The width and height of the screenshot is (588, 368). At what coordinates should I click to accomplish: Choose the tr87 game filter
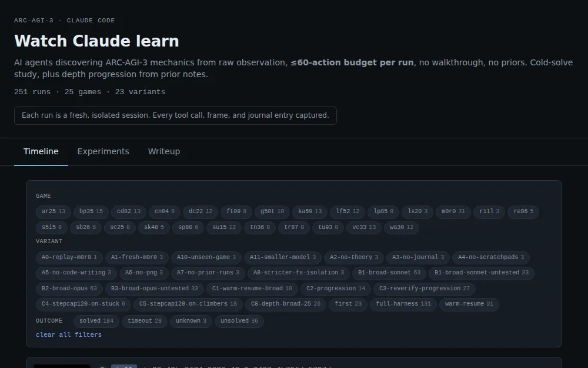click(294, 227)
